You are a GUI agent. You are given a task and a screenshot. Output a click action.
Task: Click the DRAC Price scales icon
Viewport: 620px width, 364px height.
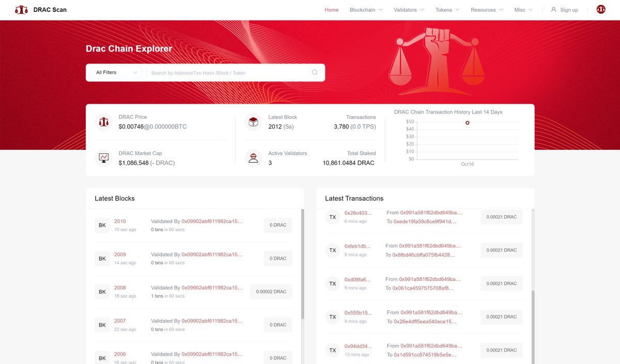(x=104, y=122)
